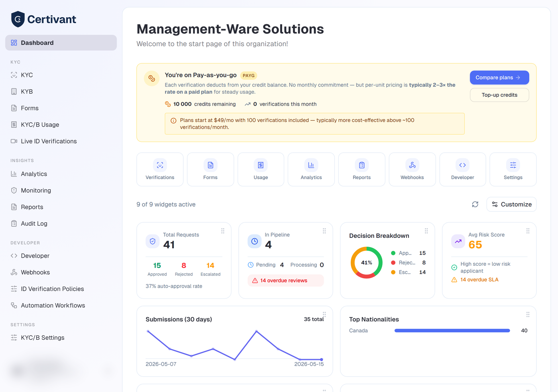This screenshot has height=392, width=558.
Task: Click the PAYG badge
Action: [x=249, y=75]
